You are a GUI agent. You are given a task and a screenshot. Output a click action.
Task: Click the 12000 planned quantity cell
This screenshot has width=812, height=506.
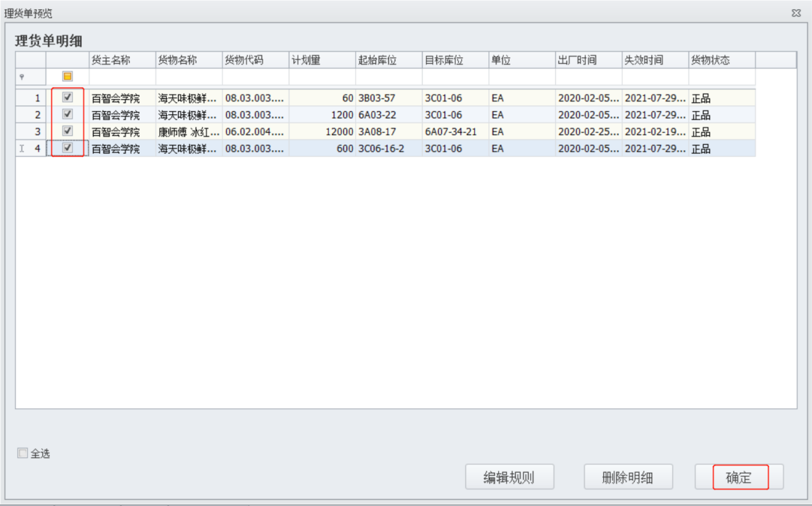[322, 132]
